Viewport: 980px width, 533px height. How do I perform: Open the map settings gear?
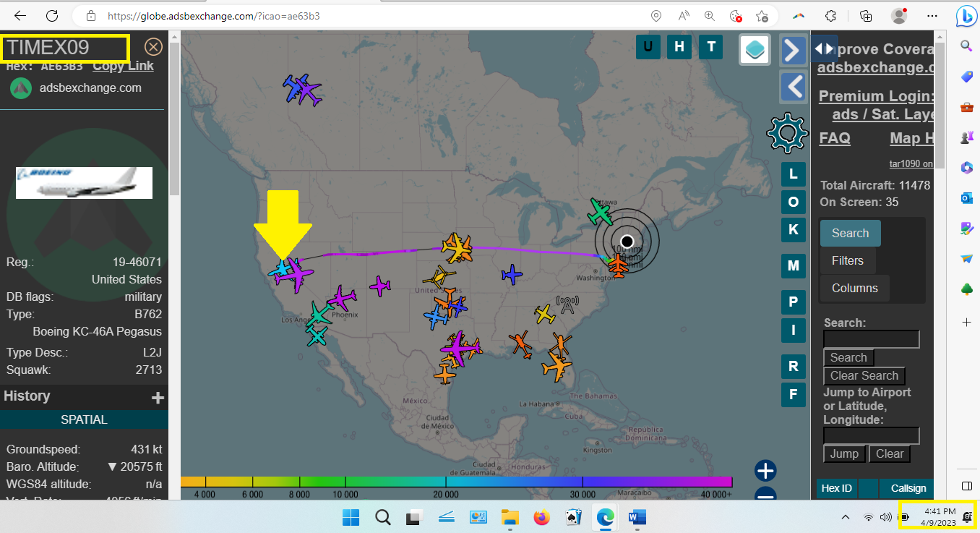coord(786,134)
